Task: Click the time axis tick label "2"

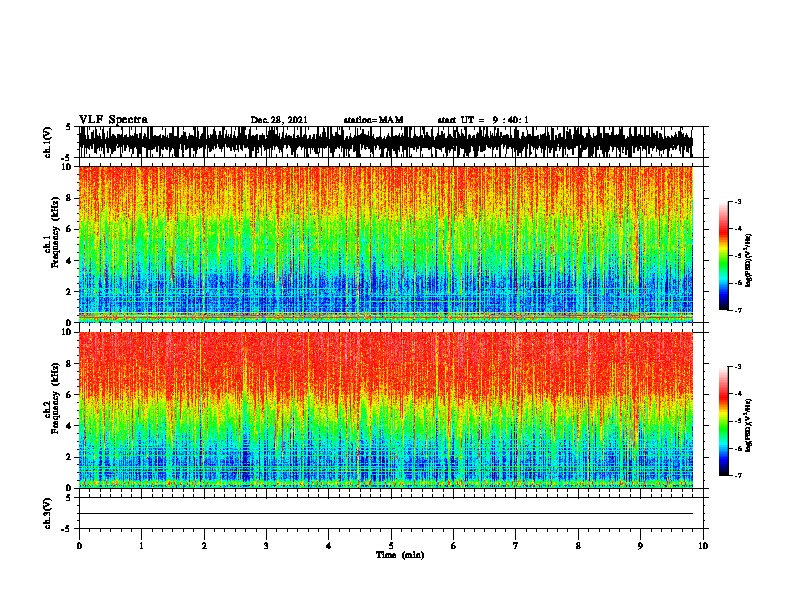Action: pyautogui.click(x=204, y=546)
